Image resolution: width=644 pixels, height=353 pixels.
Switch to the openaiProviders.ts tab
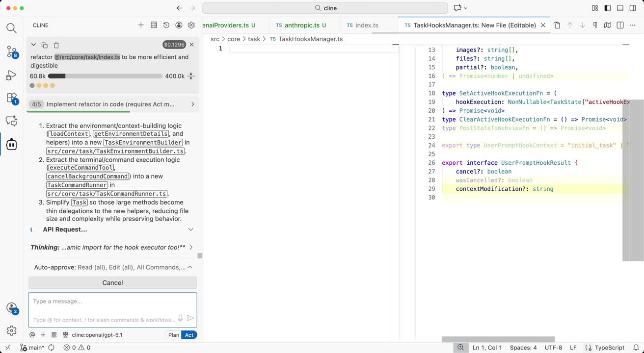click(236, 25)
